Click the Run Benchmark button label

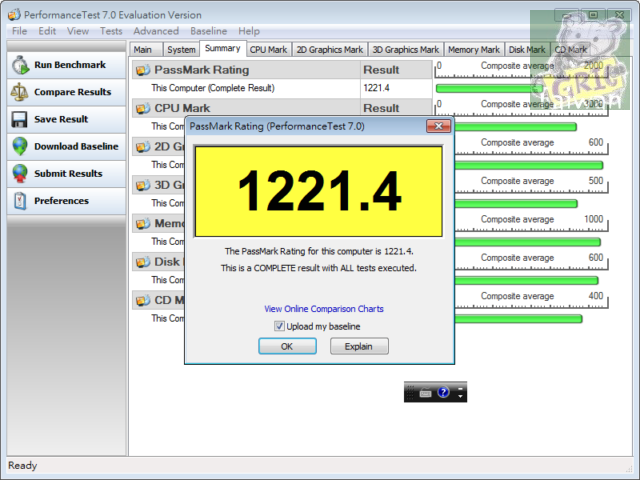tap(70, 65)
